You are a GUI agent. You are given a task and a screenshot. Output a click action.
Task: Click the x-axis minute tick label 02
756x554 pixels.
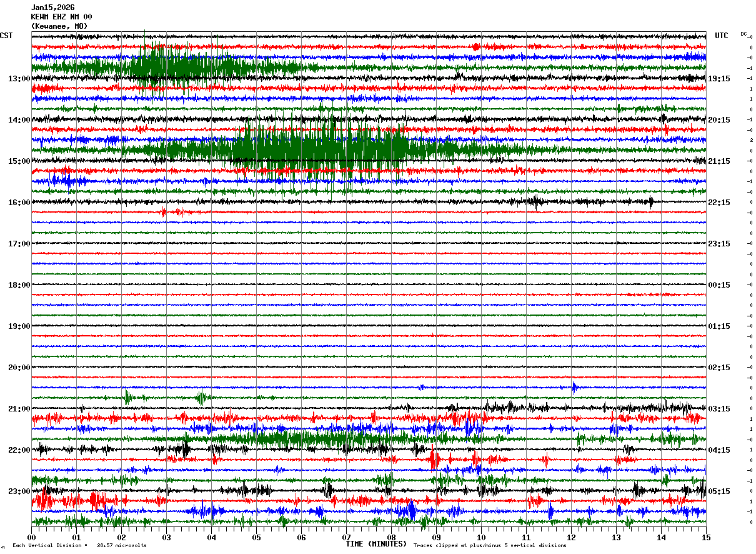tap(121, 537)
